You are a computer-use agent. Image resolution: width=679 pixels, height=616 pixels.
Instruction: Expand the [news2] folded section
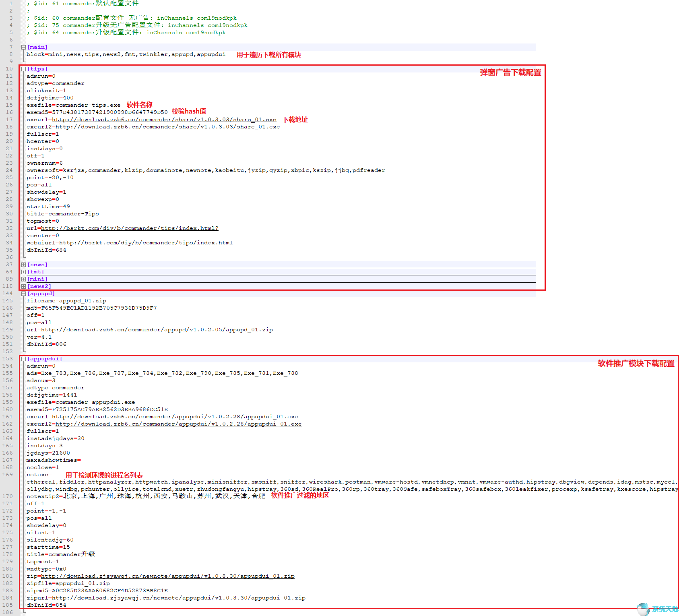pos(23,286)
